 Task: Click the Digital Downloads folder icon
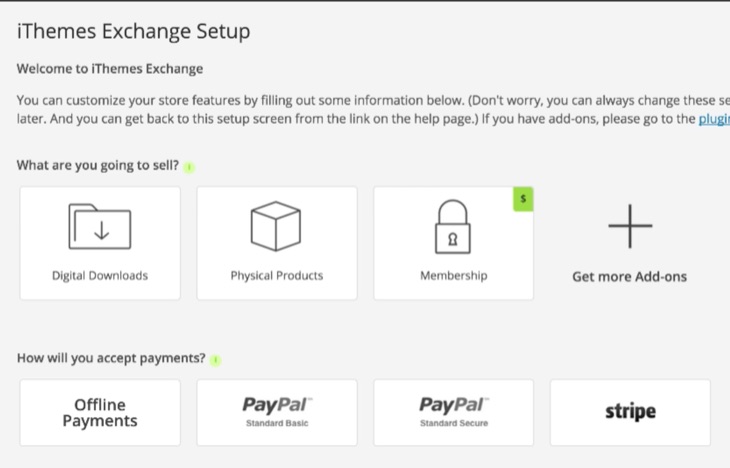click(x=100, y=226)
